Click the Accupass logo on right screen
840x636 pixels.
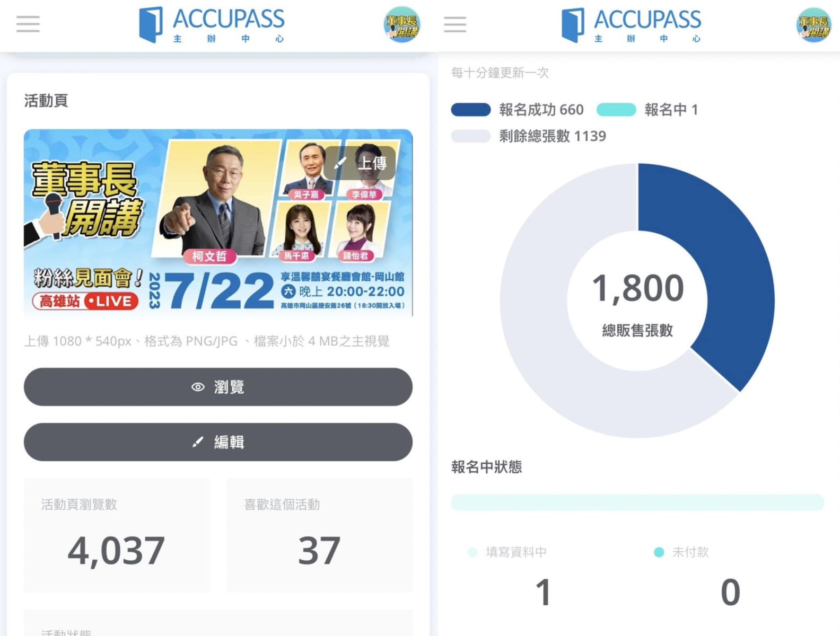pyautogui.click(x=632, y=25)
